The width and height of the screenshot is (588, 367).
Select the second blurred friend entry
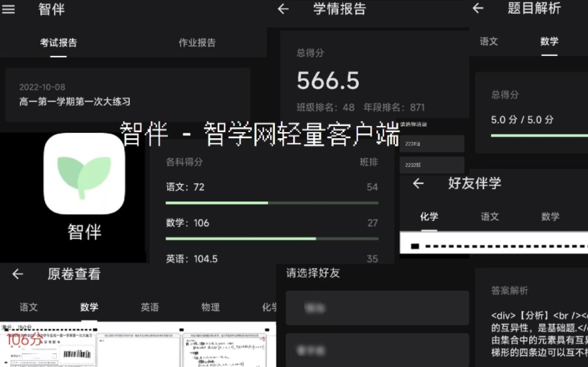pyautogui.click(x=377, y=350)
